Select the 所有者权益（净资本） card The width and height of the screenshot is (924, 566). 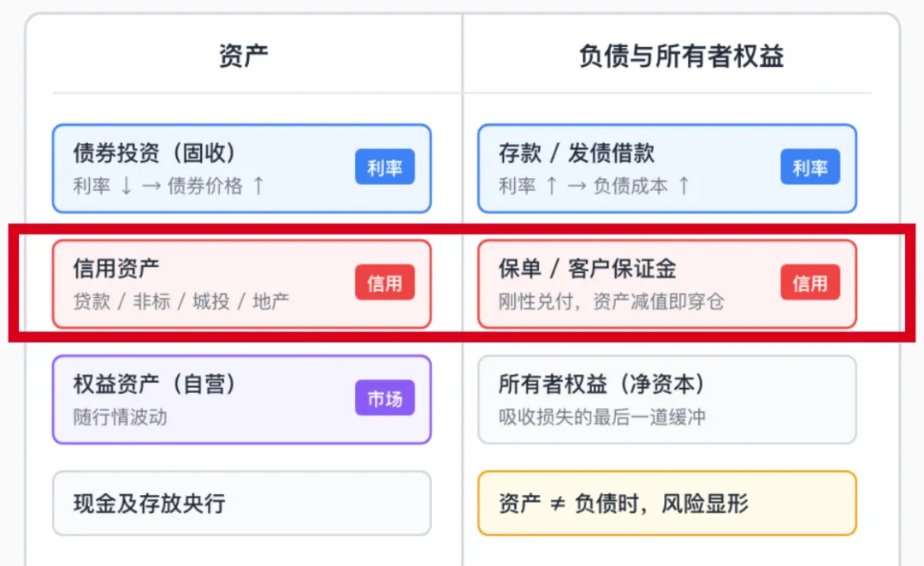(667, 399)
